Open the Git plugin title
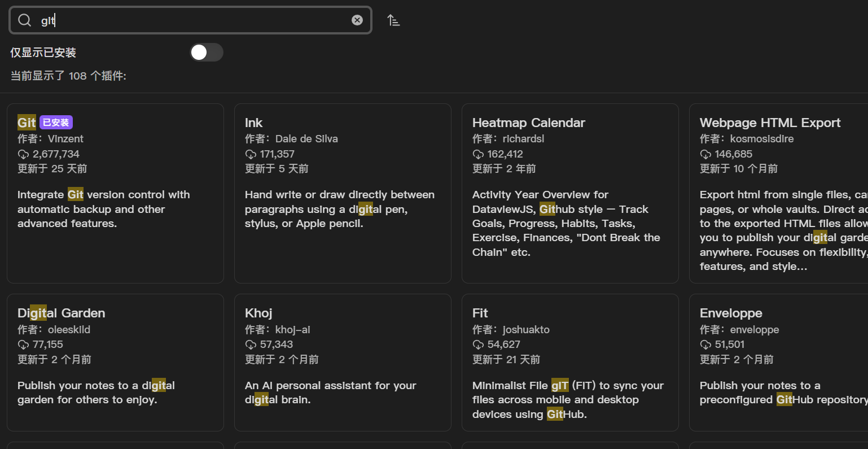 27,123
